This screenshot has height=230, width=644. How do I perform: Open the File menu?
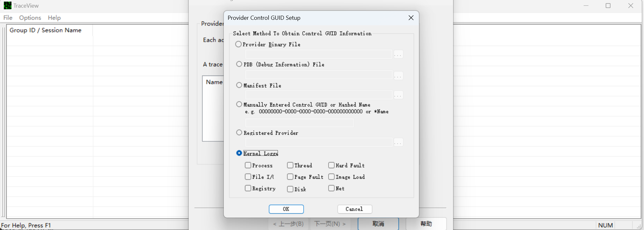(x=8, y=18)
